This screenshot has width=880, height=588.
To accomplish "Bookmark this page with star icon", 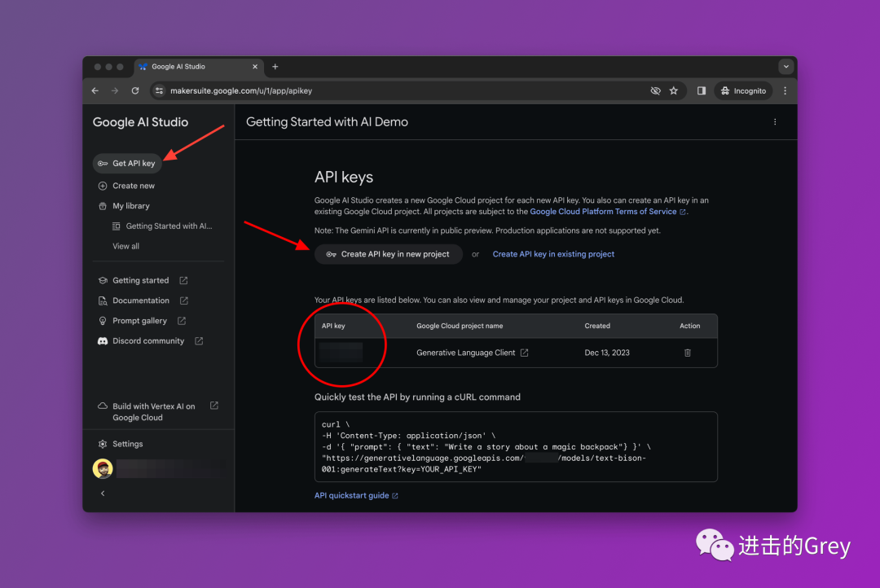I will [x=674, y=90].
